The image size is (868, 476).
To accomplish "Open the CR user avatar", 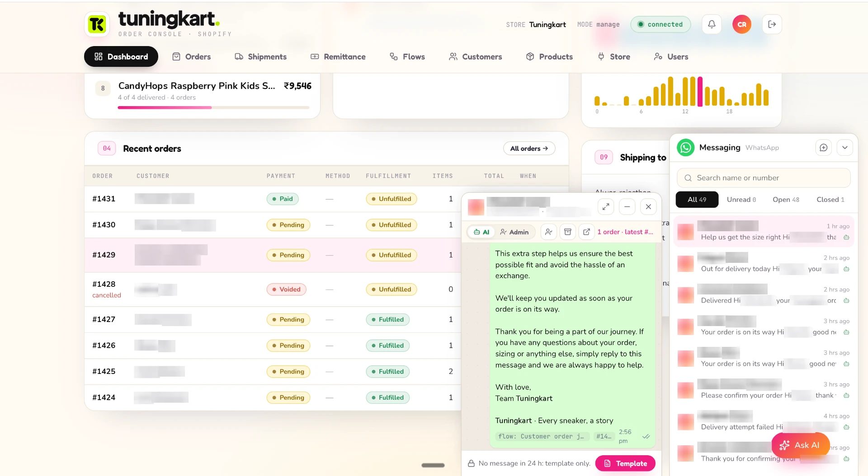I will point(742,24).
